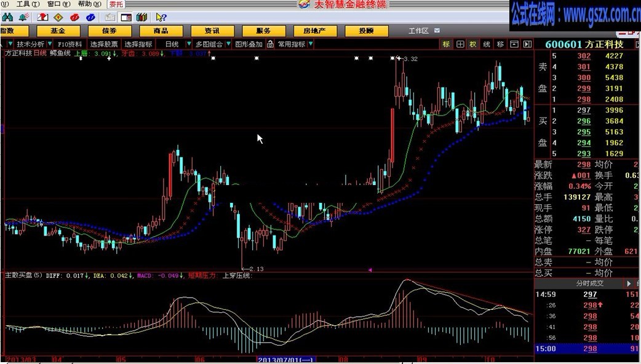Click the F10资料 button

pyautogui.click(x=71, y=44)
